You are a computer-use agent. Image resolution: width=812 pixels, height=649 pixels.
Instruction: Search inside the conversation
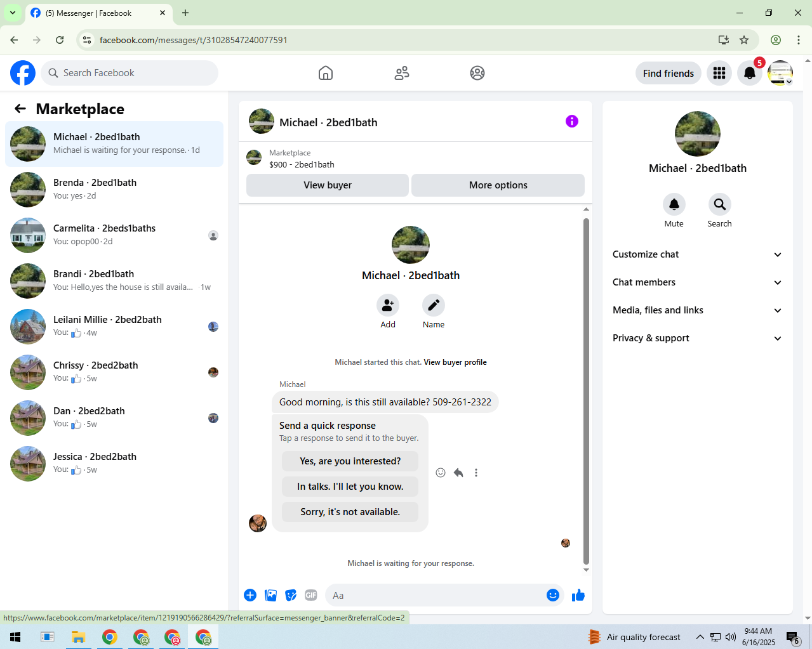(x=720, y=204)
